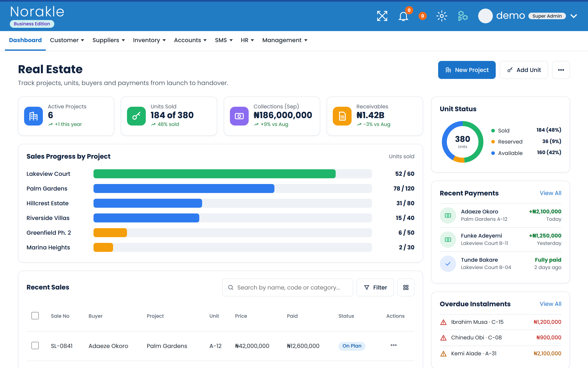Focus the Recent Sales search field
Screen dimensions: 588x368
(287, 287)
